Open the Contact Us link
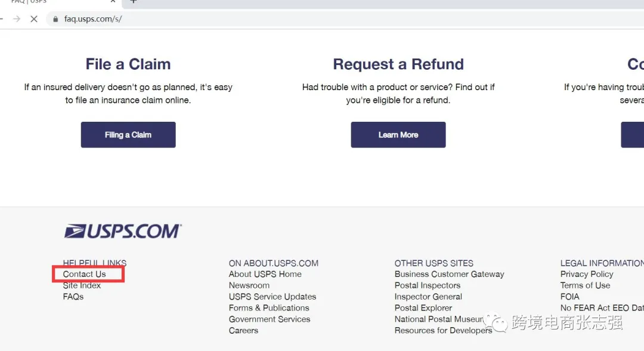The image size is (644, 351). tap(84, 274)
